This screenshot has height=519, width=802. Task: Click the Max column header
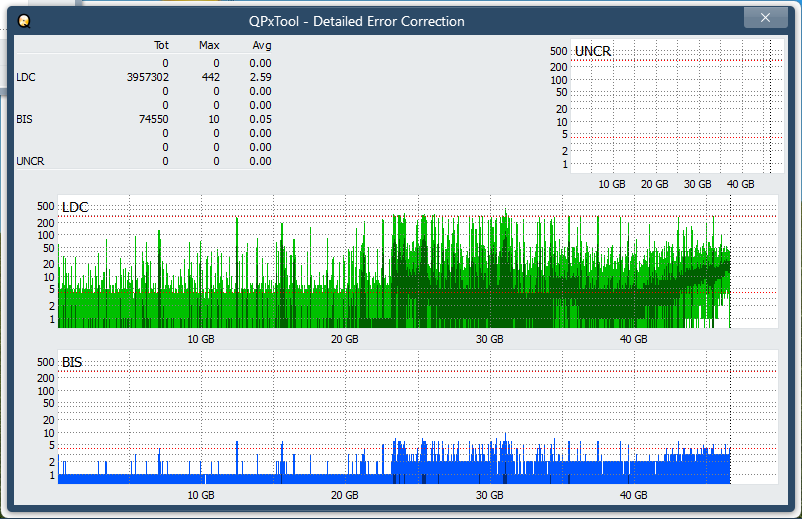209,45
